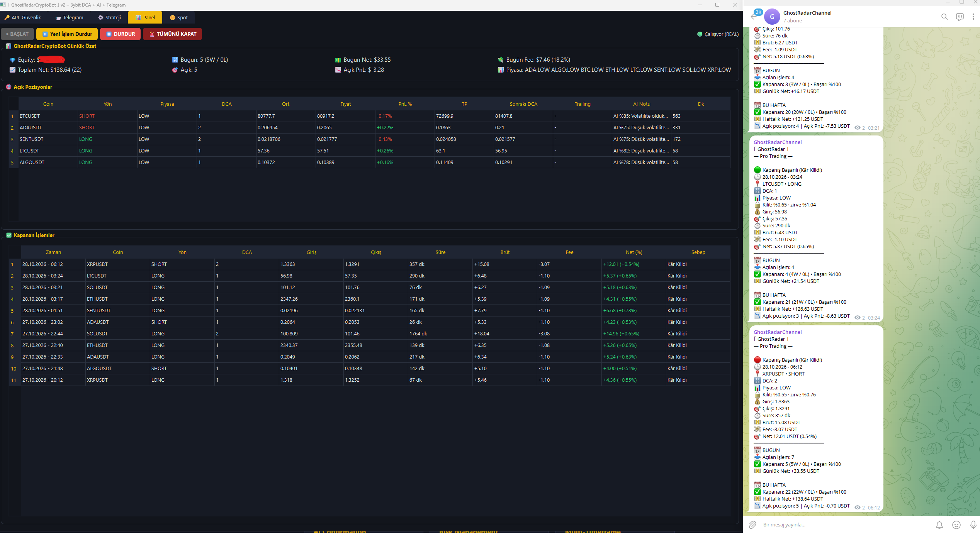
Task: Open the emoji picker smiley icon
Action: click(956, 525)
